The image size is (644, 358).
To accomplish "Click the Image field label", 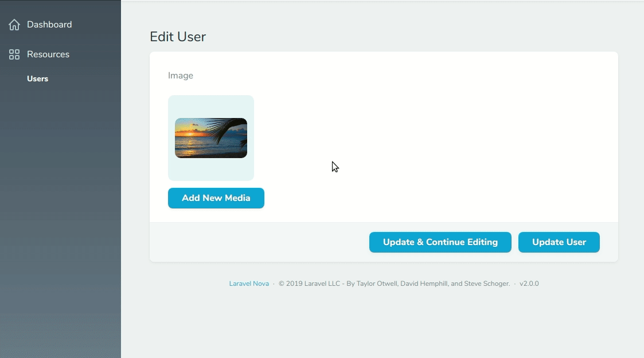I will point(181,75).
